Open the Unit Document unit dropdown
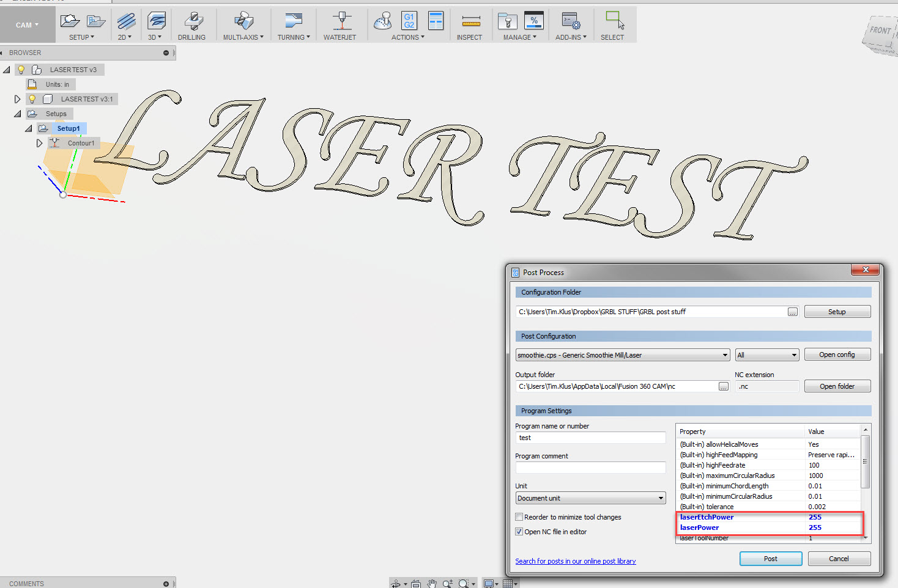Viewport: 898px width, 588px height. [x=590, y=498]
